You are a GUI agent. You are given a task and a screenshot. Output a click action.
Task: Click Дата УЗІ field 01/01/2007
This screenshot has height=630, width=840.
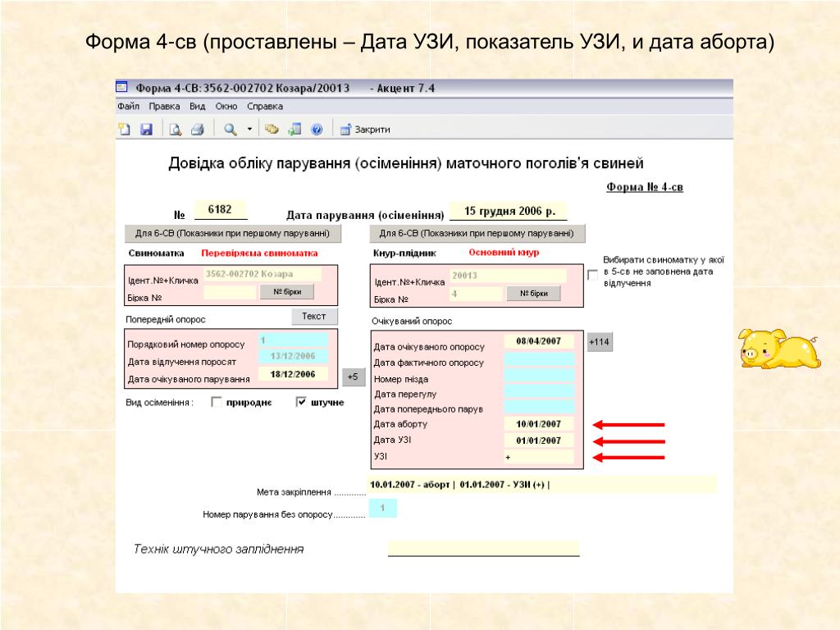tap(539, 441)
